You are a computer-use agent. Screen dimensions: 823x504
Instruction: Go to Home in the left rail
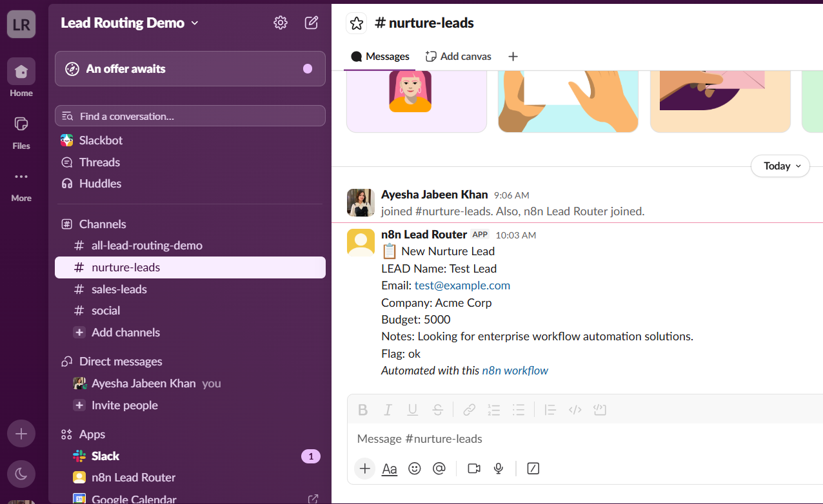[x=21, y=77]
